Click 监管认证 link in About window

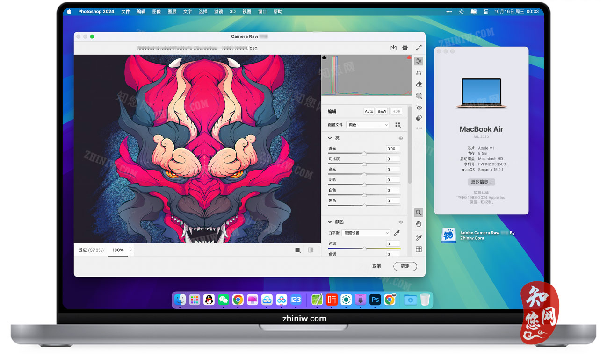coord(481,193)
